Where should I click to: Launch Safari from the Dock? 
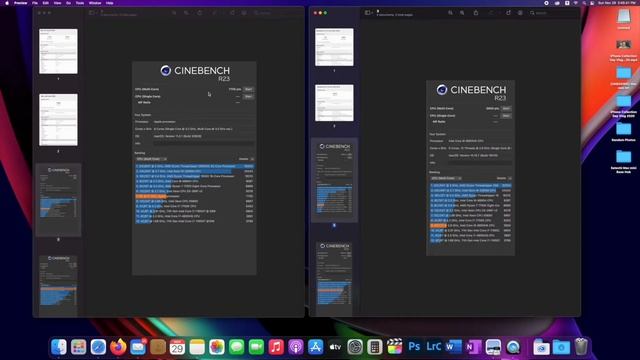(98, 347)
